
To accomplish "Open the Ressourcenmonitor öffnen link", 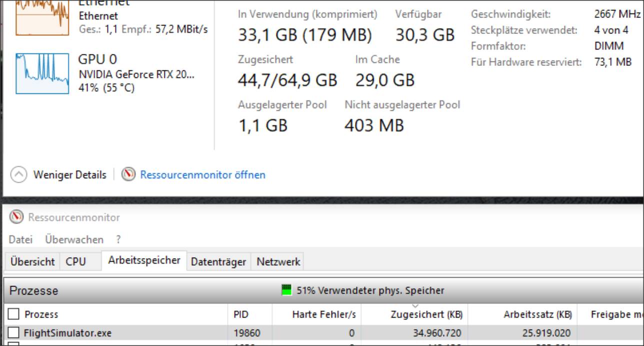I will coord(202,175).
